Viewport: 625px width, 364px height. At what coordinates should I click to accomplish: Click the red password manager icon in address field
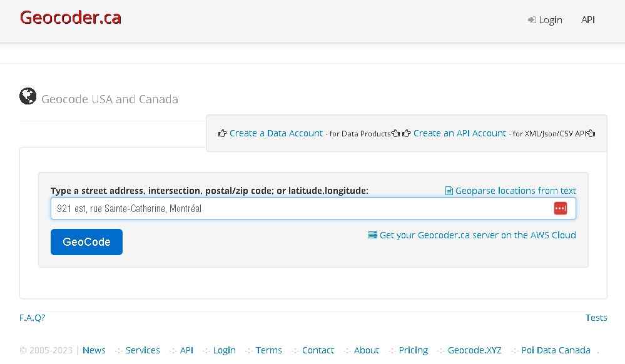pos(560,208)
